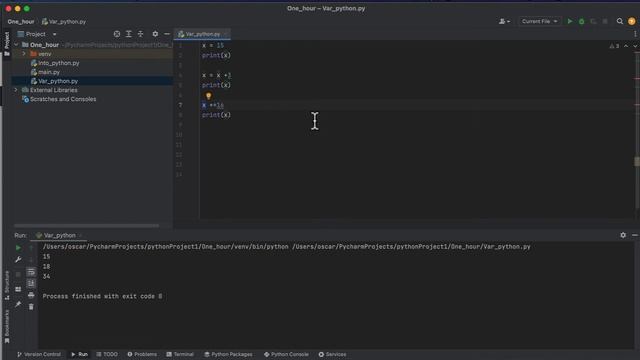Open the orange user avatar icon

pos(631,21)
